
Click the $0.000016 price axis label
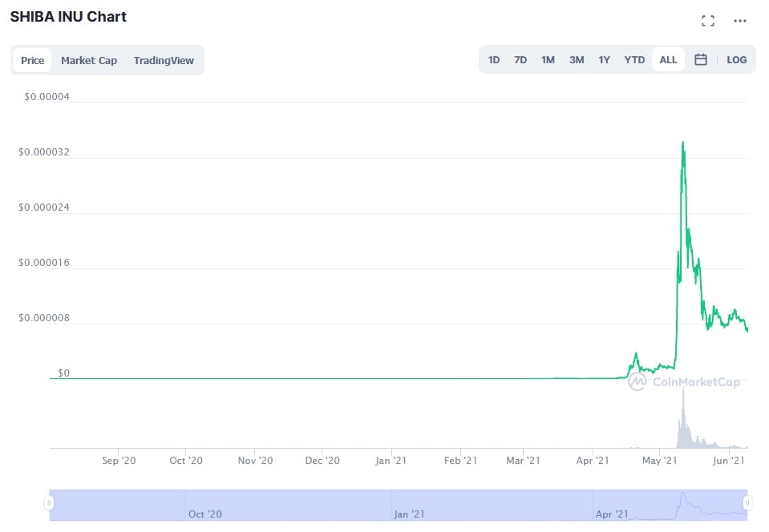point(44,263)
